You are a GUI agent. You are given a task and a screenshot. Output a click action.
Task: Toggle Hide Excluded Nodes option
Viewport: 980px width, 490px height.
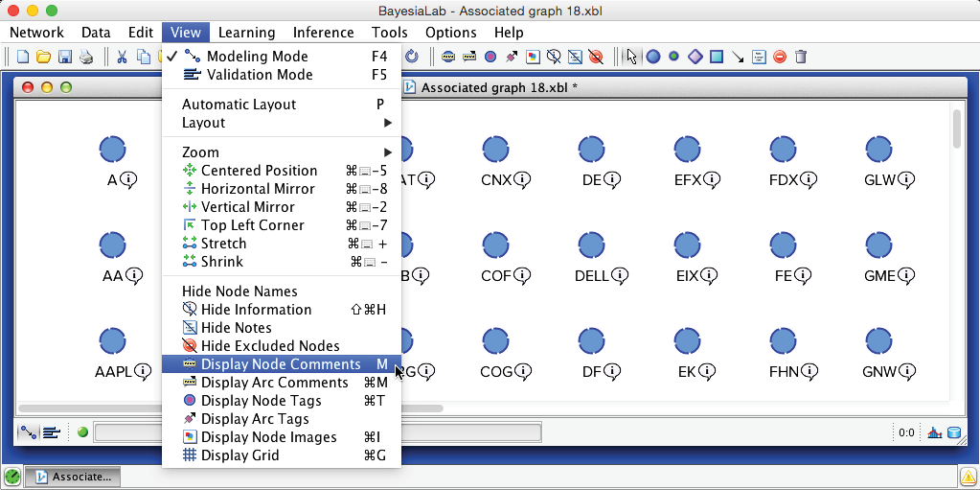(x=269, y=346)
